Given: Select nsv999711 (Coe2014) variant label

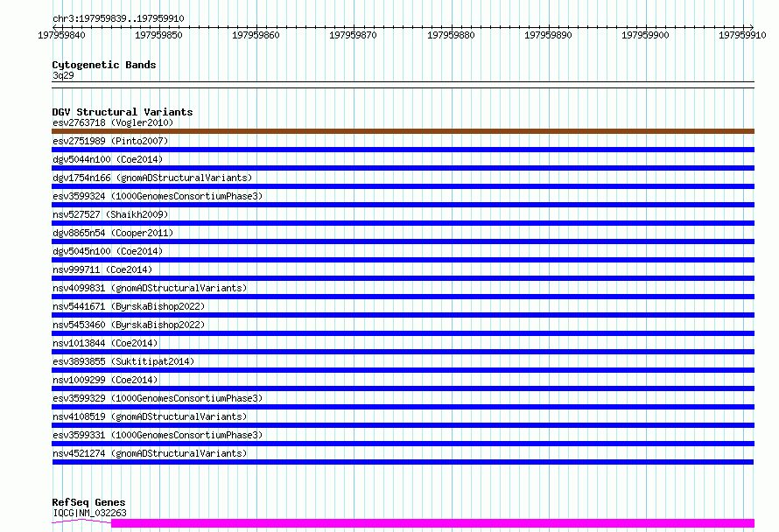Looking at the screenshot, I should 102,269.
